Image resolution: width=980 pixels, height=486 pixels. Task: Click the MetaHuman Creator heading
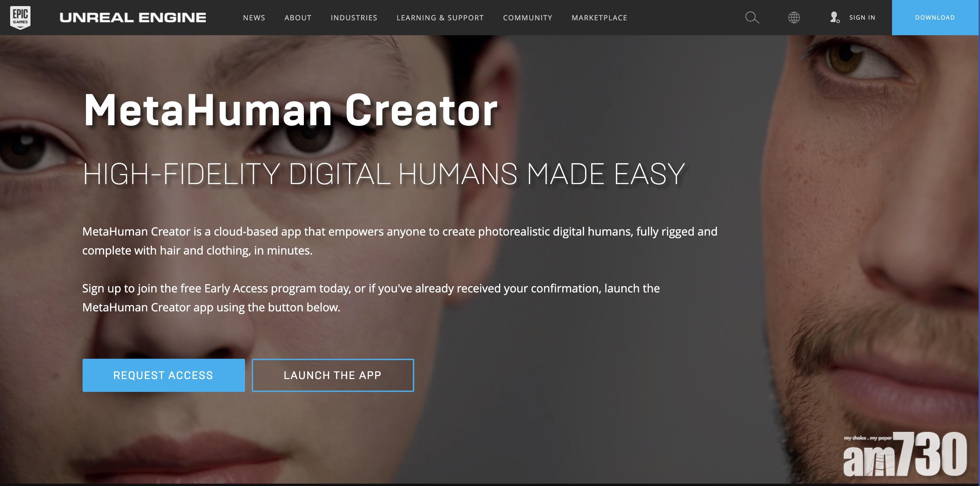pyautogui.click(x=291, y=110)
